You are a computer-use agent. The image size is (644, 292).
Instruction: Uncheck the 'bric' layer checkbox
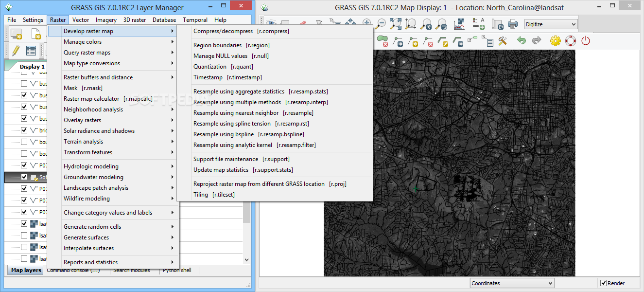[24, 130]
